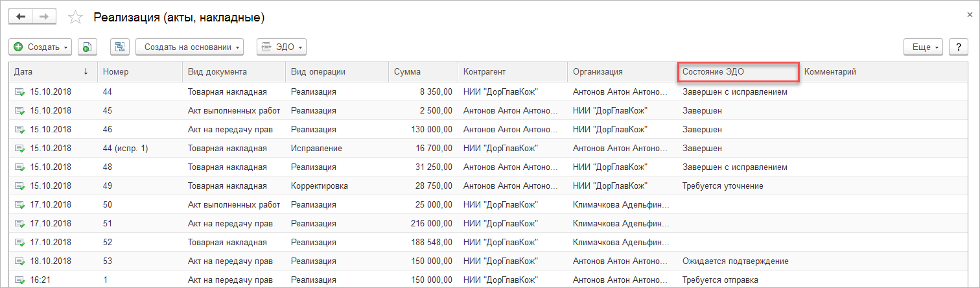Select the Контрагент column header

point(512,72)
